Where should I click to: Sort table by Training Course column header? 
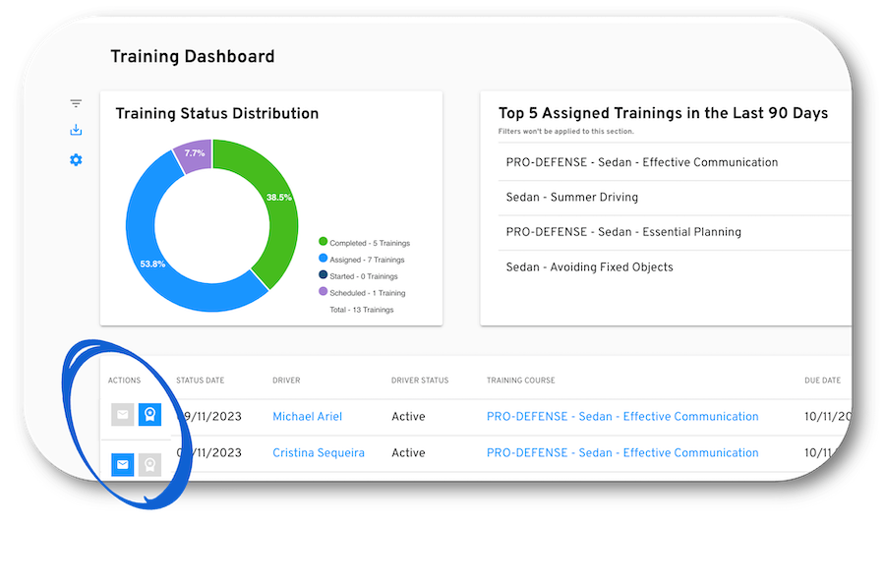(520, 381)
